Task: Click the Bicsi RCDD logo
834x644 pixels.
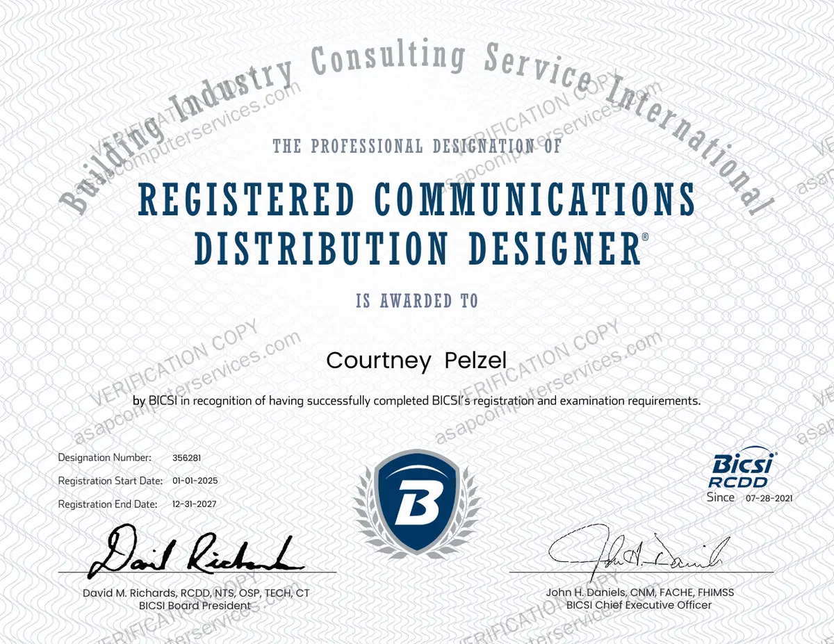Action: pos(744,469)
